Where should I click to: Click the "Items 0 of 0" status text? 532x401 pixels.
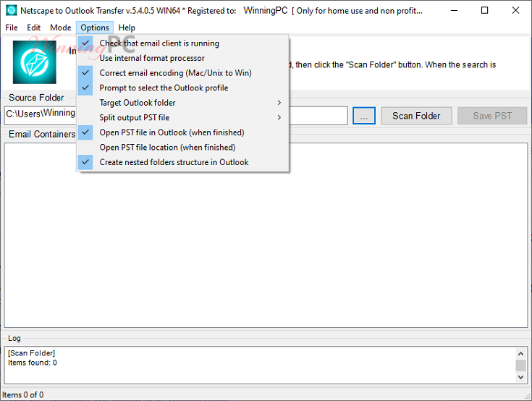pos(23,395)
